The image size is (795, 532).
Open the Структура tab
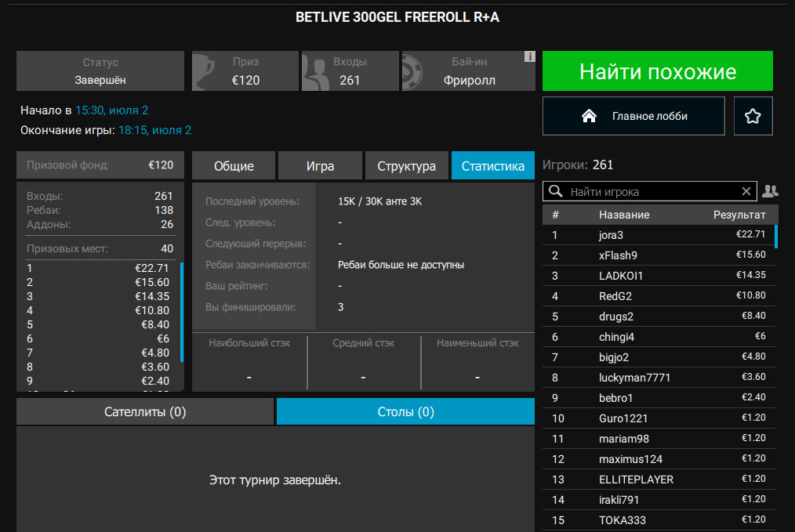(406, 166)
